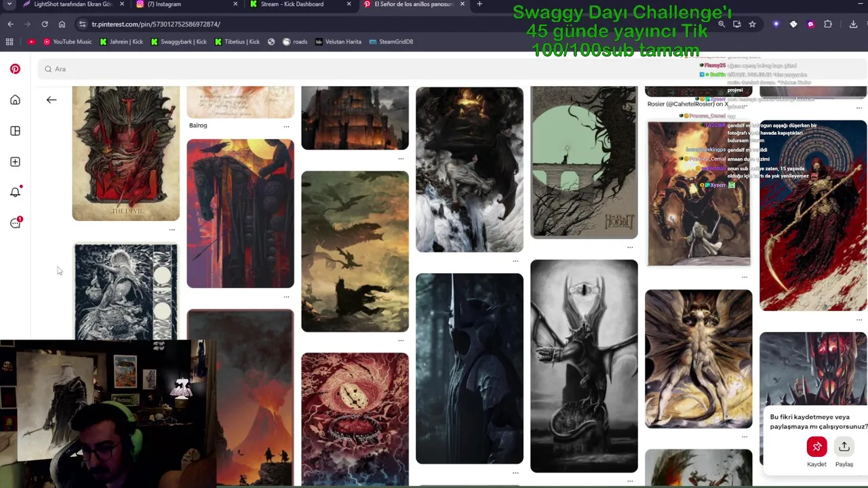Open more options under the Hobbit poster pin

630,247
